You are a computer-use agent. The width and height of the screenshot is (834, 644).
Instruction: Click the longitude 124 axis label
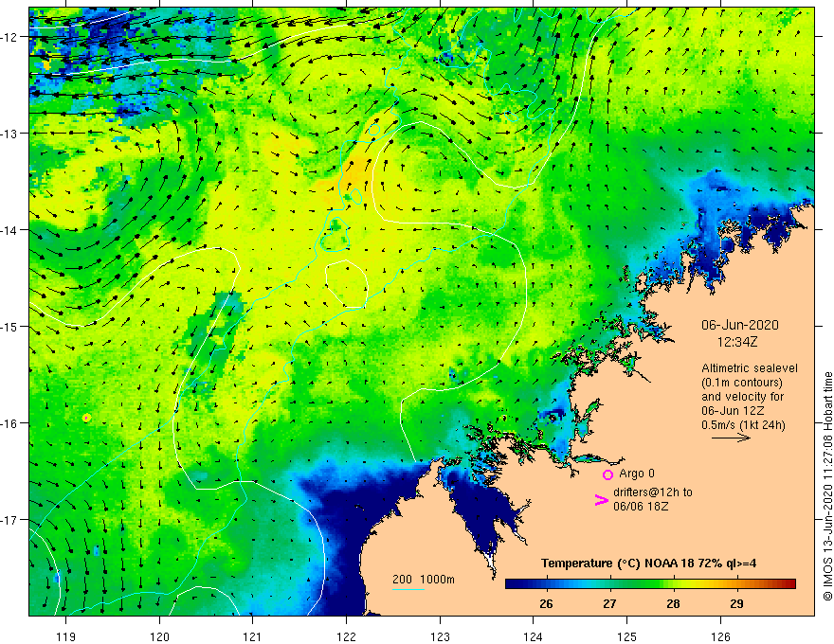click(534, 636)
